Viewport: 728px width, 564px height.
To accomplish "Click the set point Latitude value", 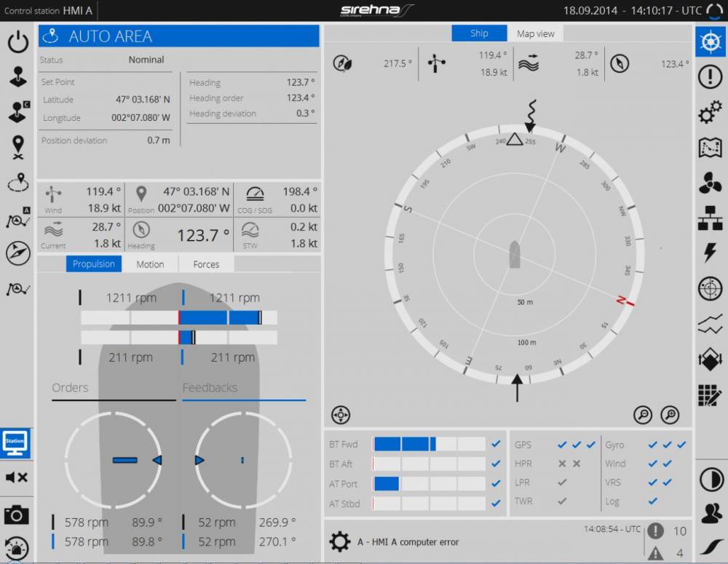I will [143, 100].
